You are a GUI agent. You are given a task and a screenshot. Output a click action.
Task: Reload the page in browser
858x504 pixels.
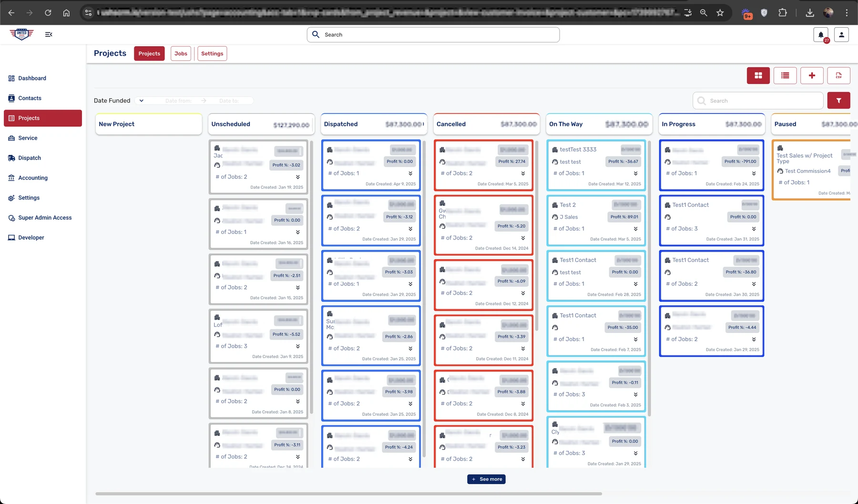[48, 13]
